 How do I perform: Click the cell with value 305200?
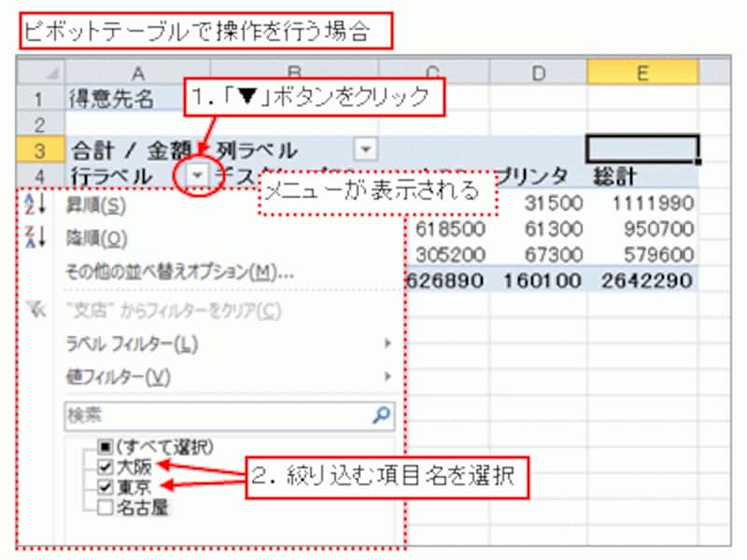[450, 255]
